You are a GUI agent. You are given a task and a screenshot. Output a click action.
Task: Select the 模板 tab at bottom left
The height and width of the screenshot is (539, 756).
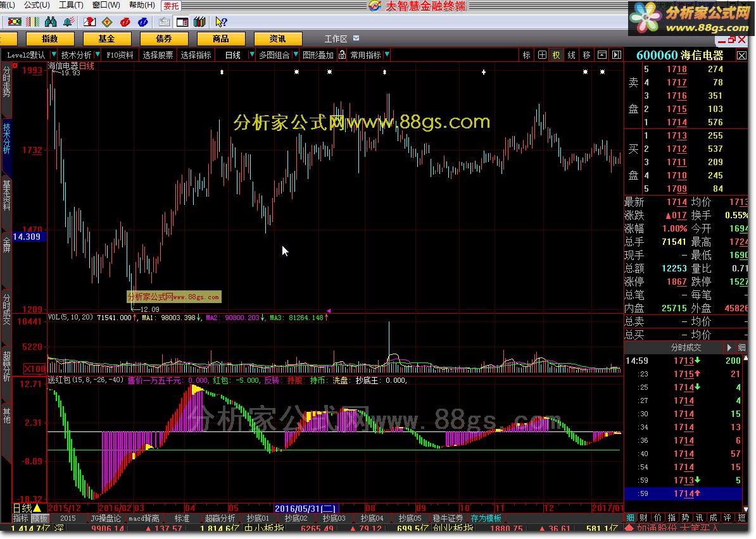pyautogui.click(x=40, y=518)
